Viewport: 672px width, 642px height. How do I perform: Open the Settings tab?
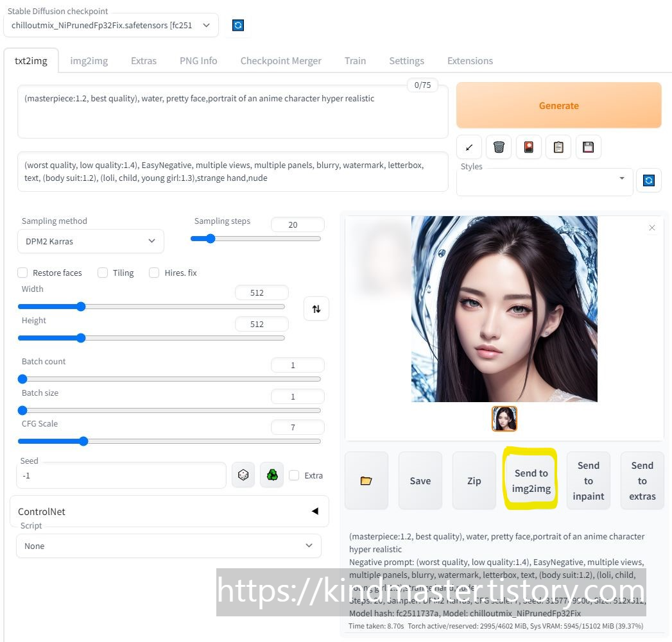[x=407, y=61]
